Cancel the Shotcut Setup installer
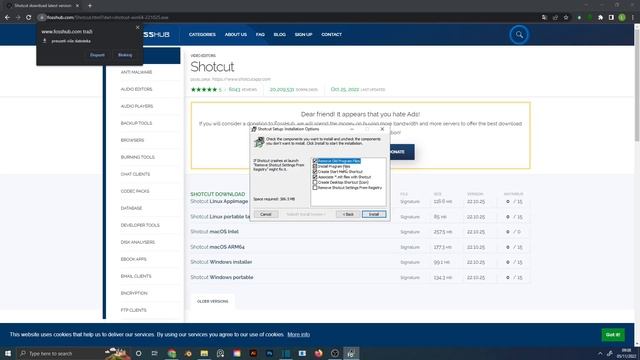This screenshot has height=360, width=640. click(266, 214)
